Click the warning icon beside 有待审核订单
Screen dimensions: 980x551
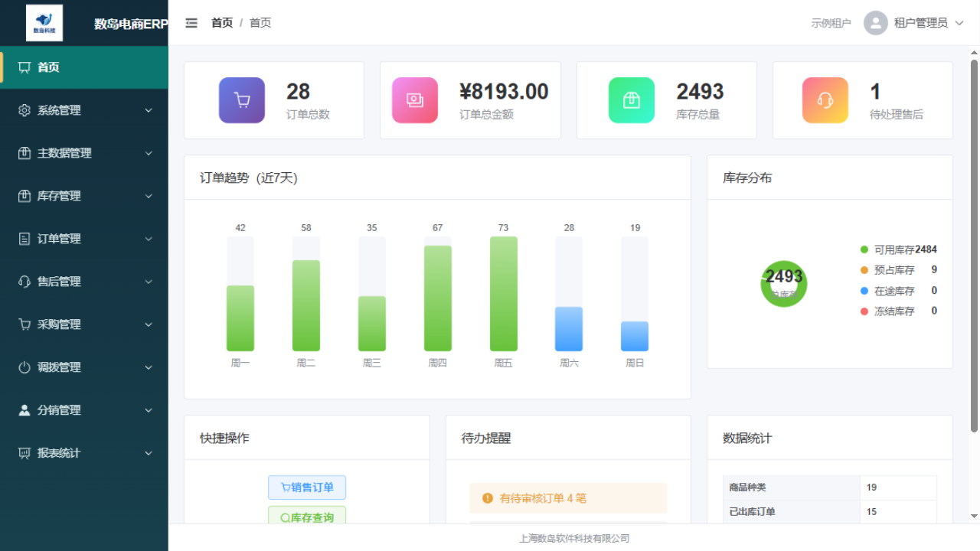[x=488, y=498]
